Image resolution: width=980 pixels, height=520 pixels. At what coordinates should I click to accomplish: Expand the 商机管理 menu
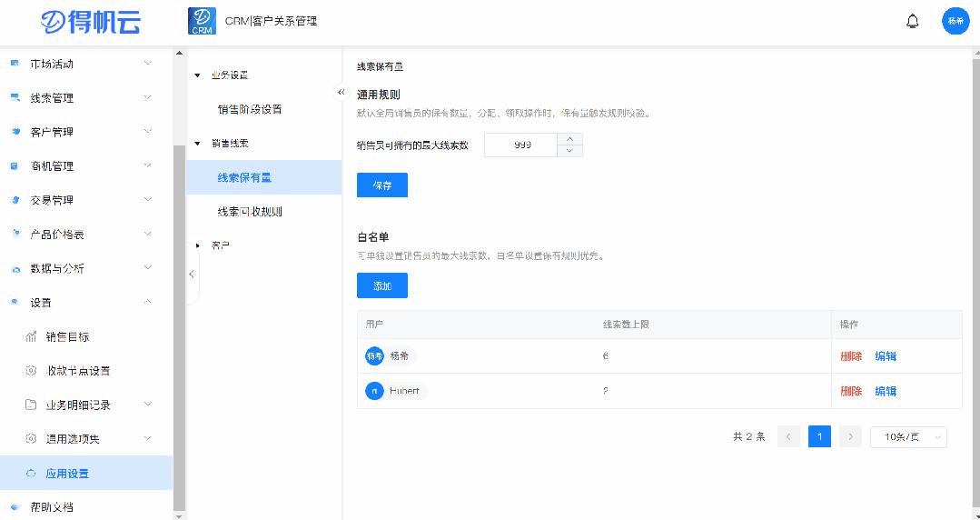click(147, 165)
